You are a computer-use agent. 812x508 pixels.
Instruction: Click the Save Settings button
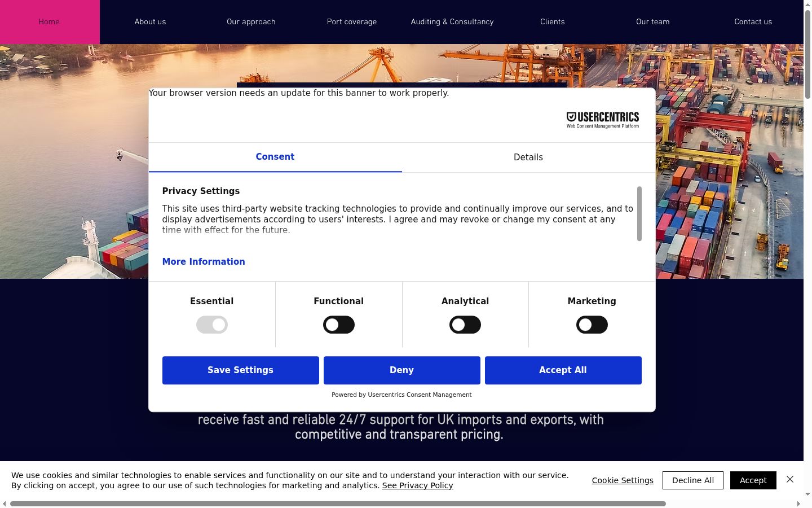[241, 370]
